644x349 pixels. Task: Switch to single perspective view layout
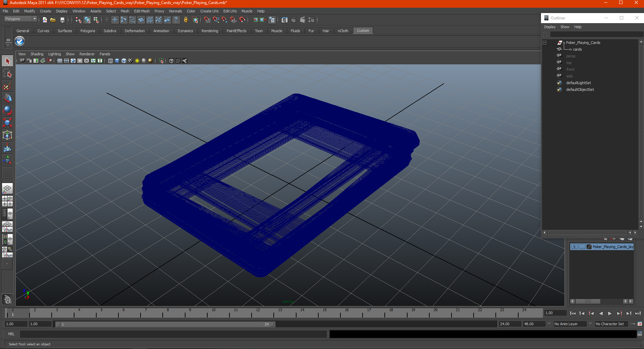point(7,188)
